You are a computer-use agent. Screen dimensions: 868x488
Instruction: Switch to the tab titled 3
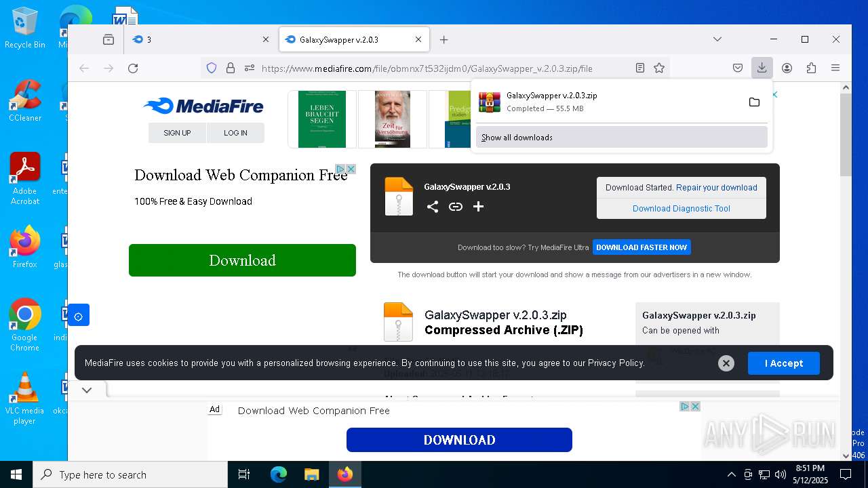point(201,40)
